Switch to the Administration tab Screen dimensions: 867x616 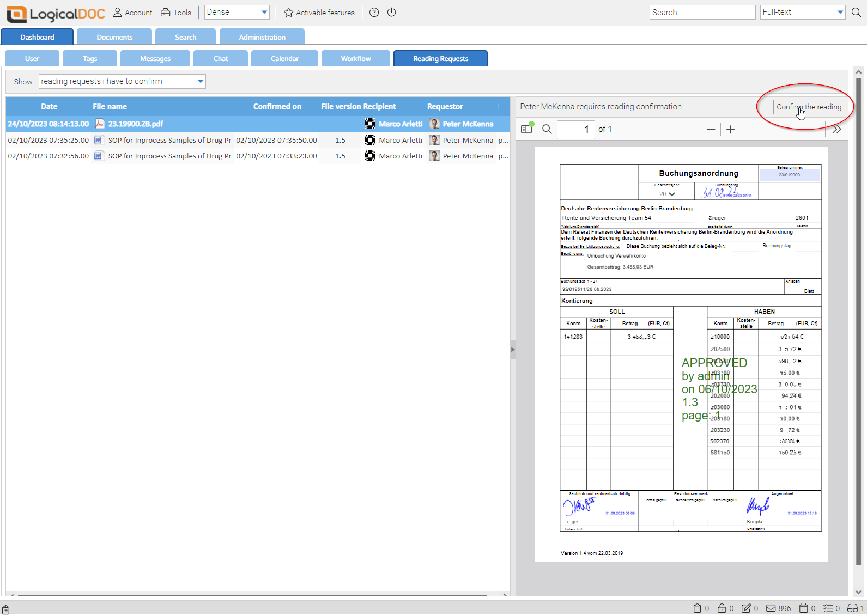(262, 37)
